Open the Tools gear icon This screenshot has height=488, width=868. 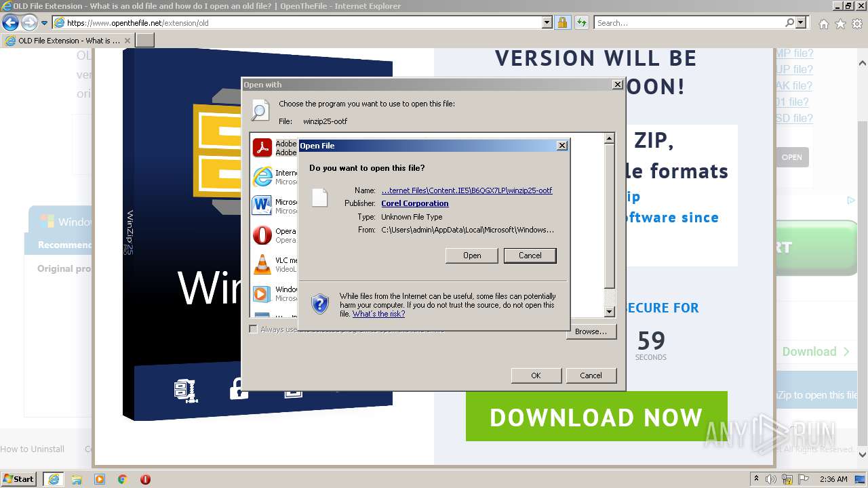[x=857, y=24]
